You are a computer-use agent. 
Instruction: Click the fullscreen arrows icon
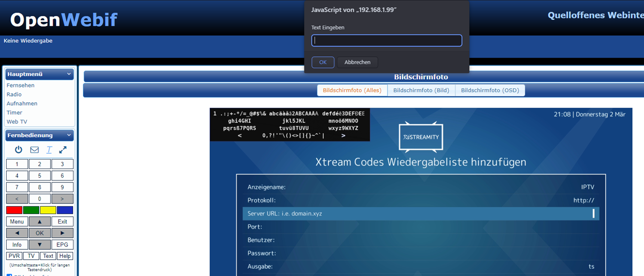(62, 149)
